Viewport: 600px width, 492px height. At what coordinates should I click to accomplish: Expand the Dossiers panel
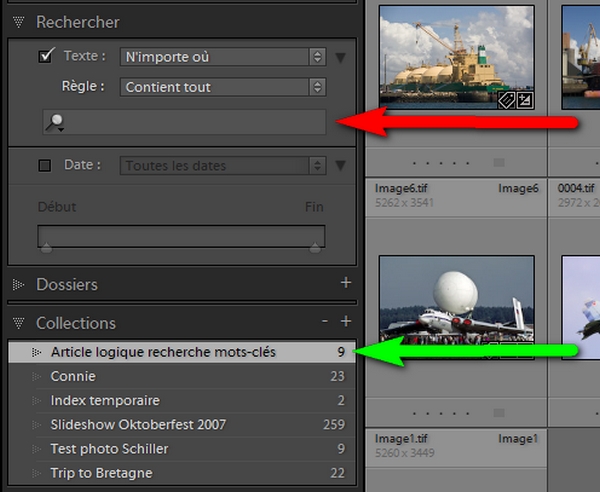pos(18,285)
